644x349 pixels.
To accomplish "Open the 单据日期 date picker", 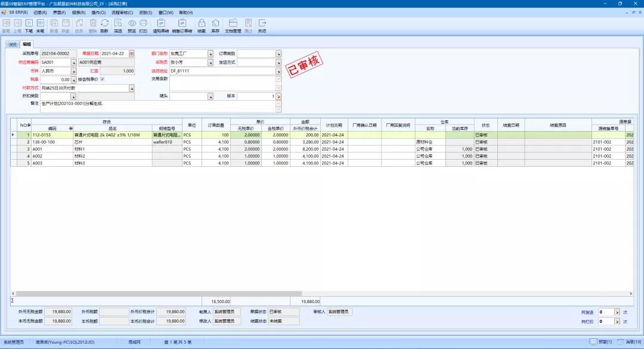I will [x=132, y=54].
